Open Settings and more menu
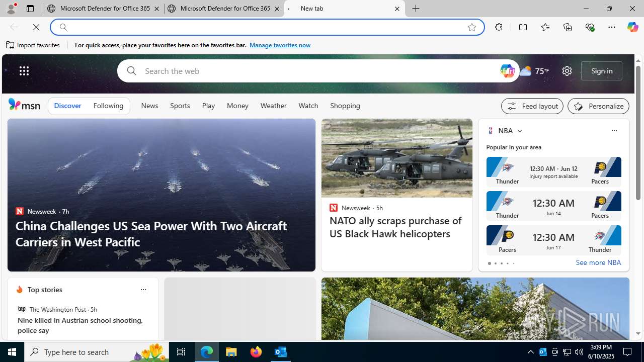 pos(612,27)
